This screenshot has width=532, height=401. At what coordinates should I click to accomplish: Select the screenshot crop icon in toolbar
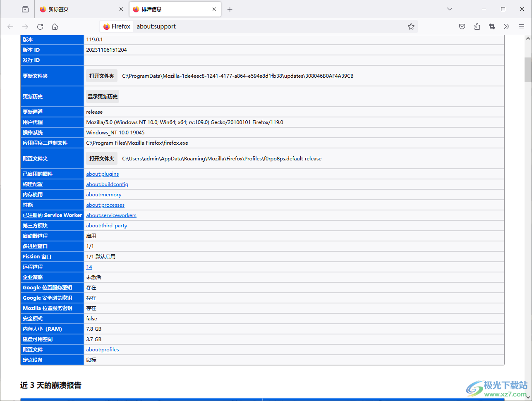(x=492, y=26)
